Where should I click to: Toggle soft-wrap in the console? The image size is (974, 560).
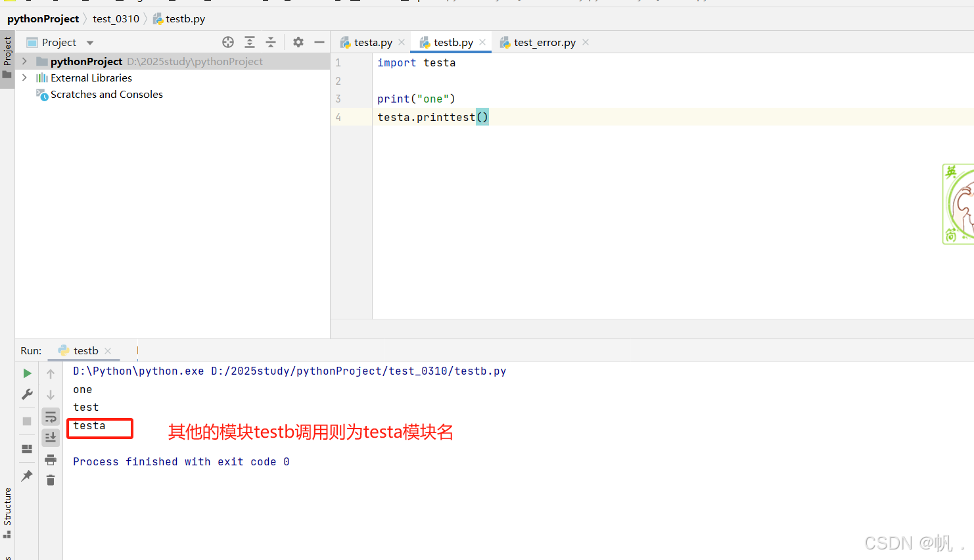pos(51,416)
